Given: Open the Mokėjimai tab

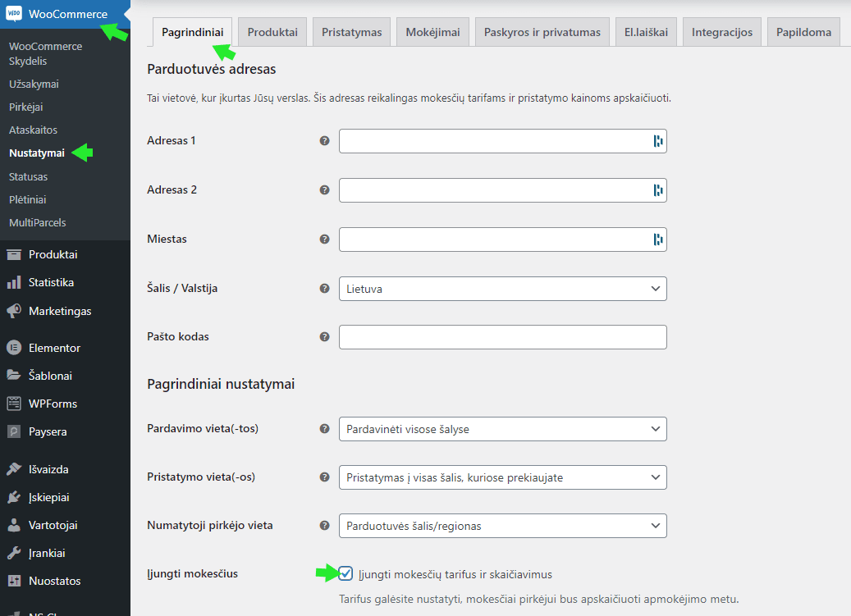Looking at the screenshot, I should [432, 33].
